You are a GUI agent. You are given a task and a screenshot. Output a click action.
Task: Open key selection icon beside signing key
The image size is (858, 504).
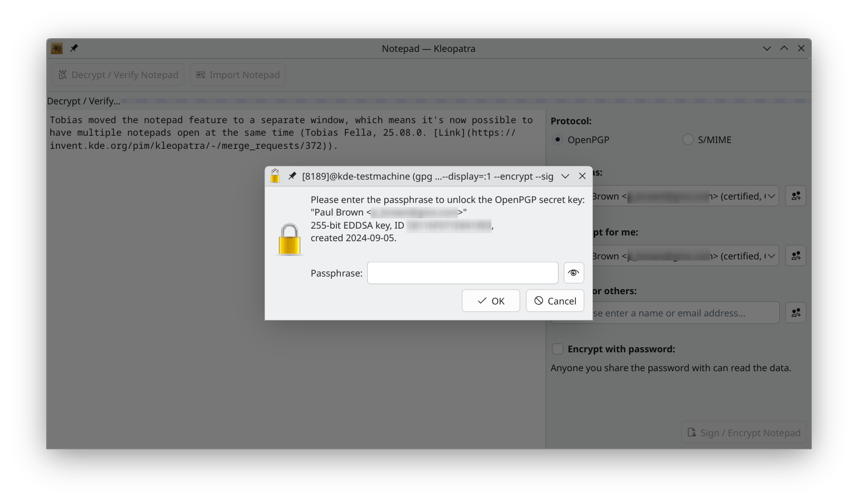pyautogui.click(x=796, y=196)
